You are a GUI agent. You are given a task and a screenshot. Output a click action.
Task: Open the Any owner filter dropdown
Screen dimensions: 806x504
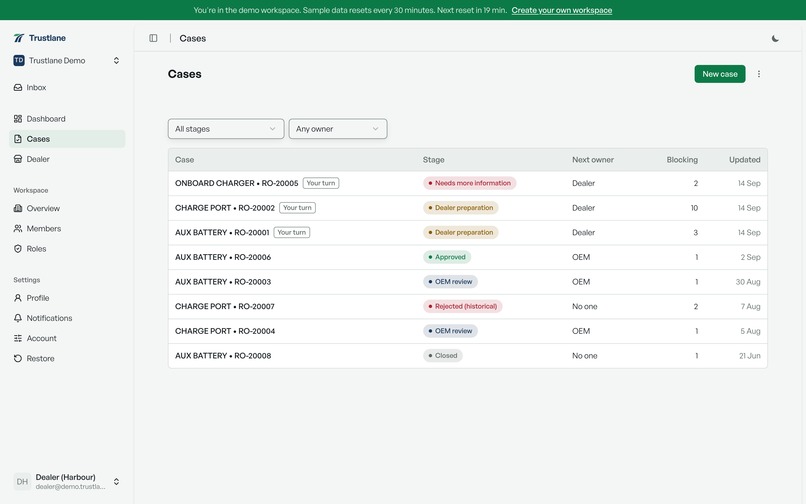click(x=338, y=129)
